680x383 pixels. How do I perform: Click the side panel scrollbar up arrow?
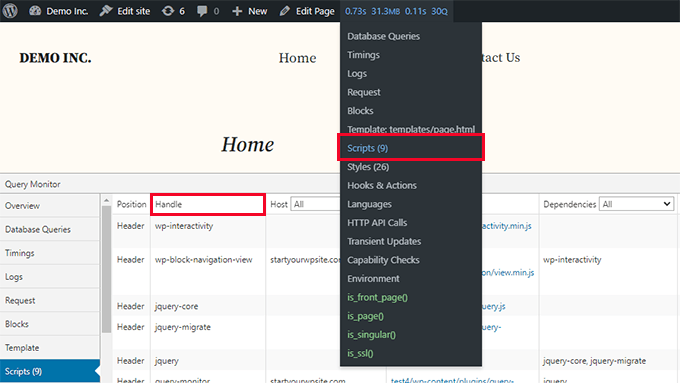[106, 200]
